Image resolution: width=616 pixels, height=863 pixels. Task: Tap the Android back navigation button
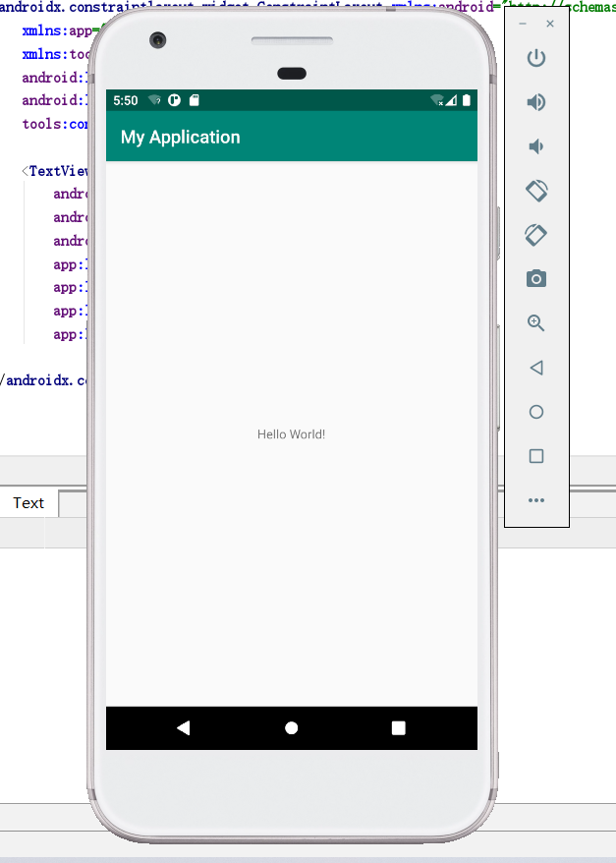tap(183, 728)
